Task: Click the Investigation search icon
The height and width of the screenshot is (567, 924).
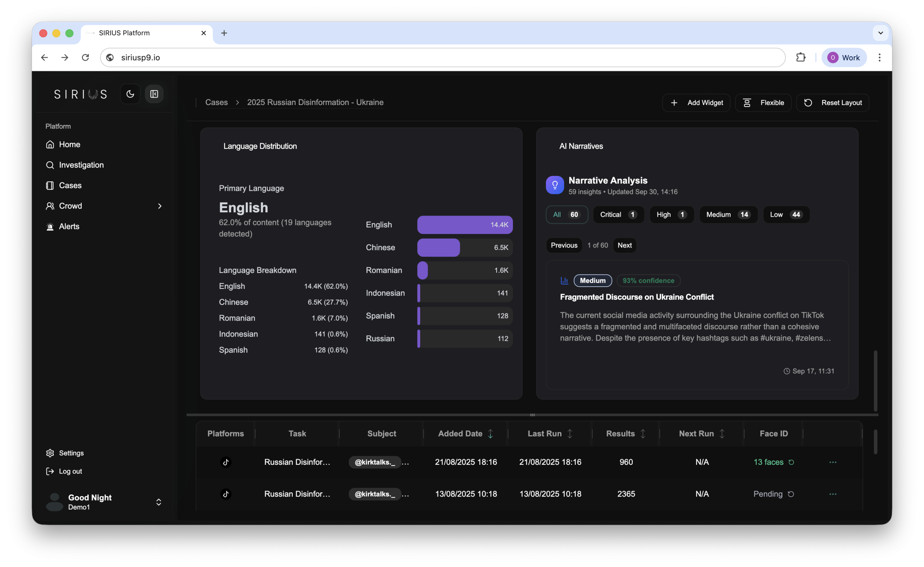Action: click(x=50, y=165)
